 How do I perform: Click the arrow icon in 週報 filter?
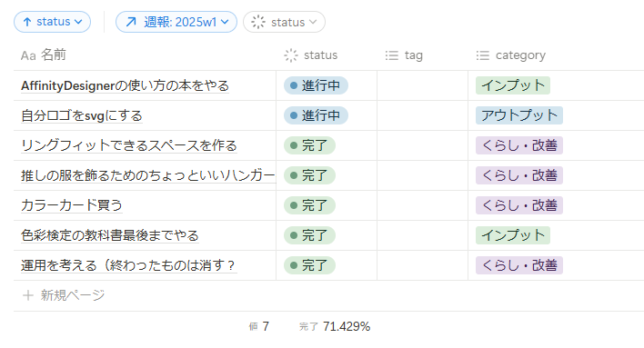131,22
